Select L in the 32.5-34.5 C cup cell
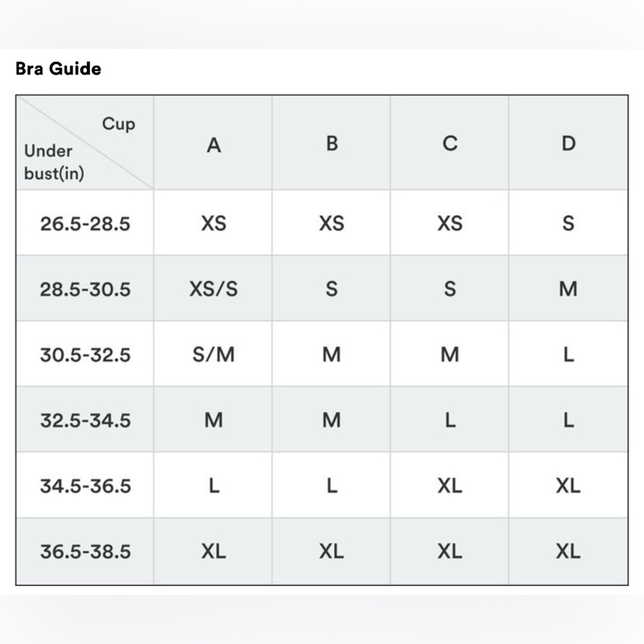 click(450, 421)
